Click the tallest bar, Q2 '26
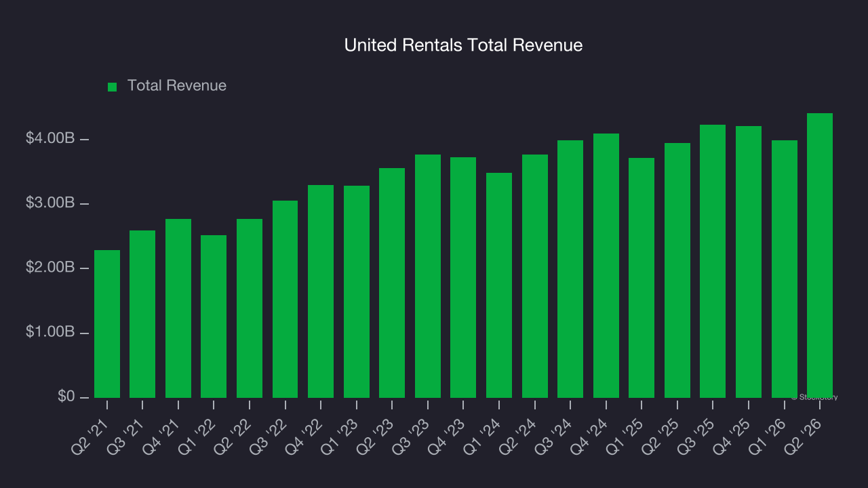Viewport: 868px width, 488px height. coord(820,256)
